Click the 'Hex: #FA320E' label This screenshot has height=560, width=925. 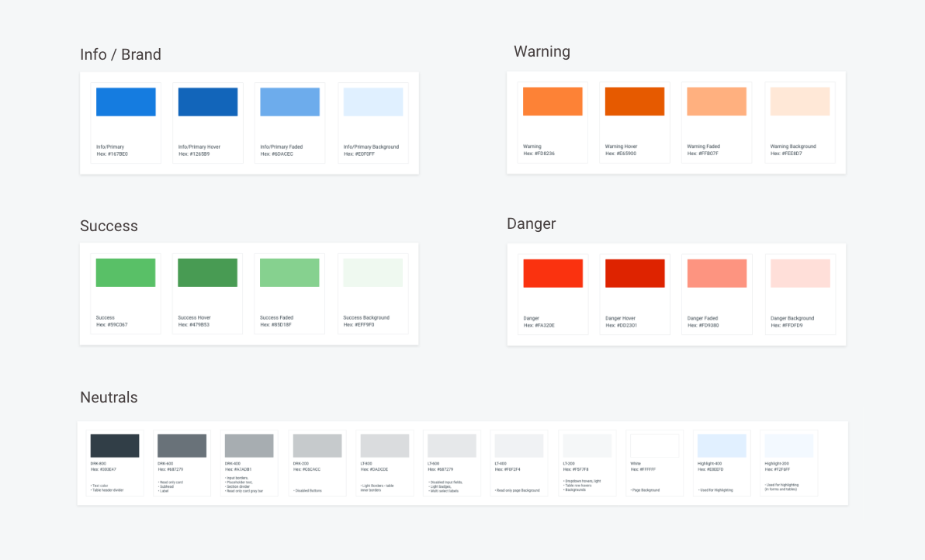coord(539,326)
